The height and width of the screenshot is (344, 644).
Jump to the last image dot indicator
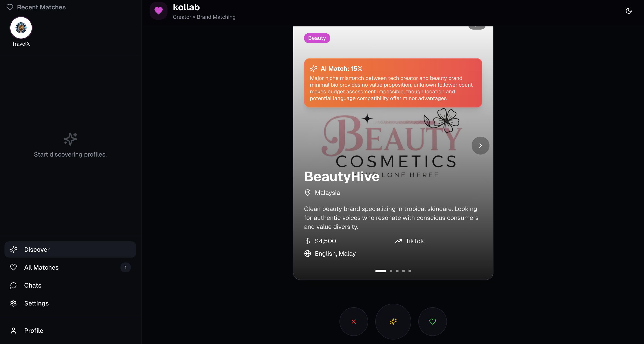point(410,271)
